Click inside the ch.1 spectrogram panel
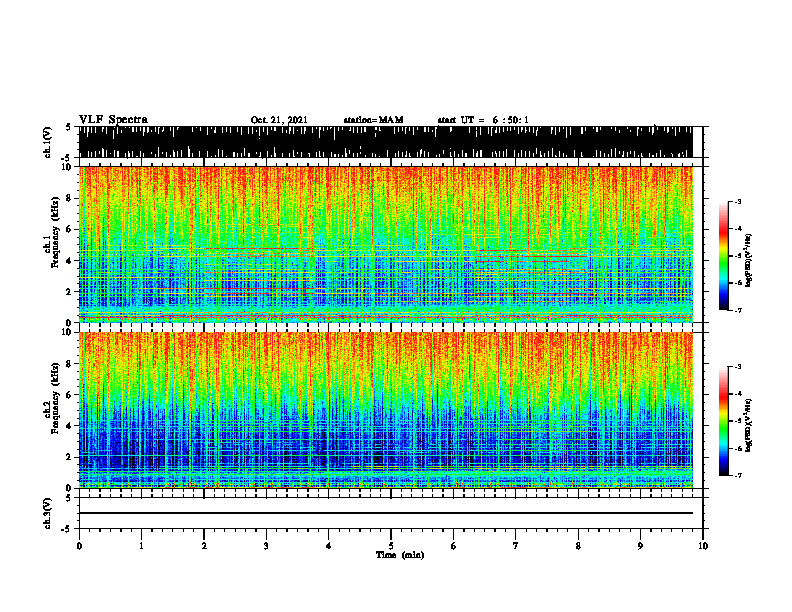The height and width of the screenshot is (612, 792). pyautogui.click(x=385, y=244)
